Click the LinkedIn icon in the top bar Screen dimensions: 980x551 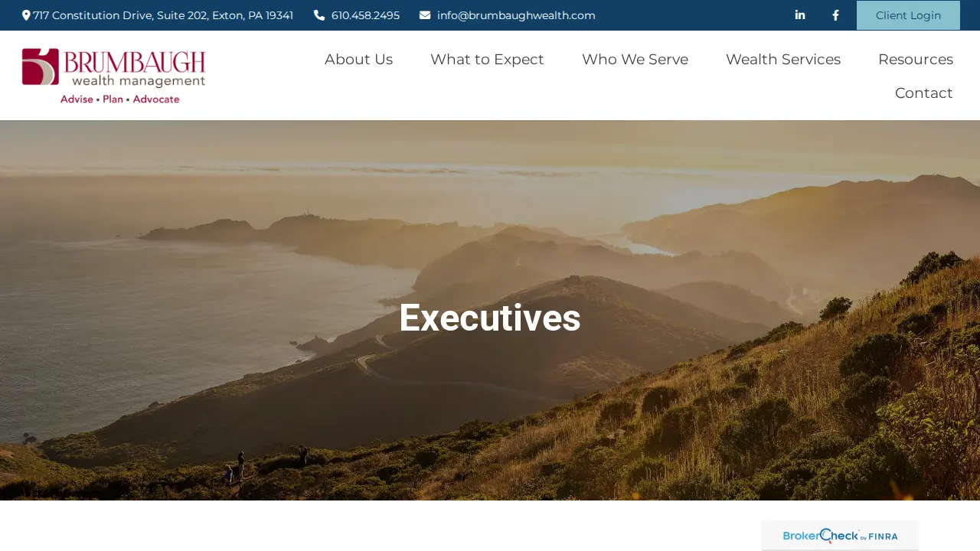pyautogui.click(x=800, y=15)
